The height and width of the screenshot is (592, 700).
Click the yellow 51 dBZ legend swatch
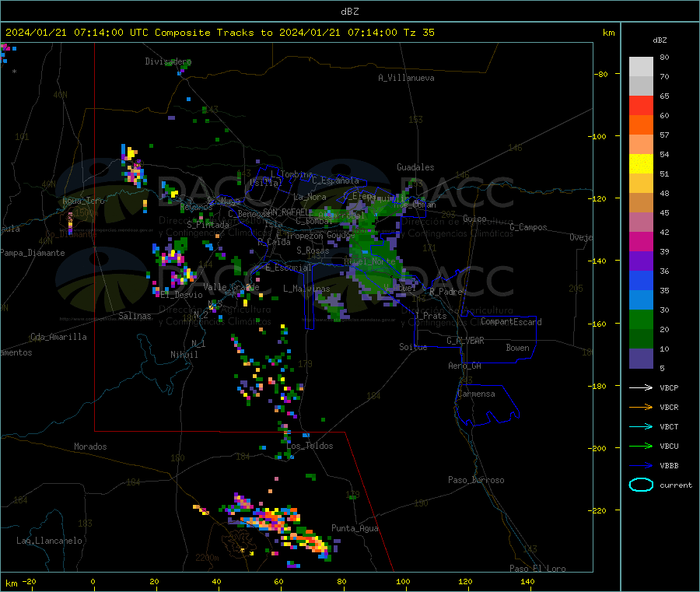pos(641,164)
